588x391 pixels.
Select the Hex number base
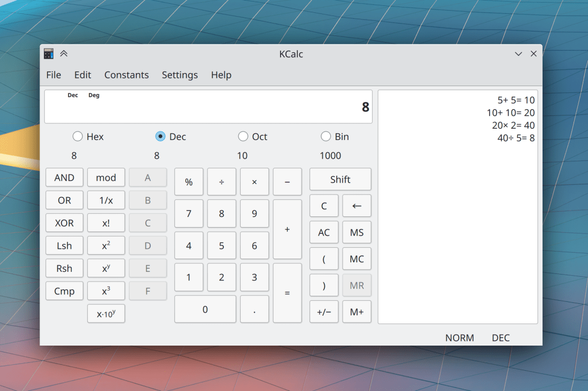(78, 137)
